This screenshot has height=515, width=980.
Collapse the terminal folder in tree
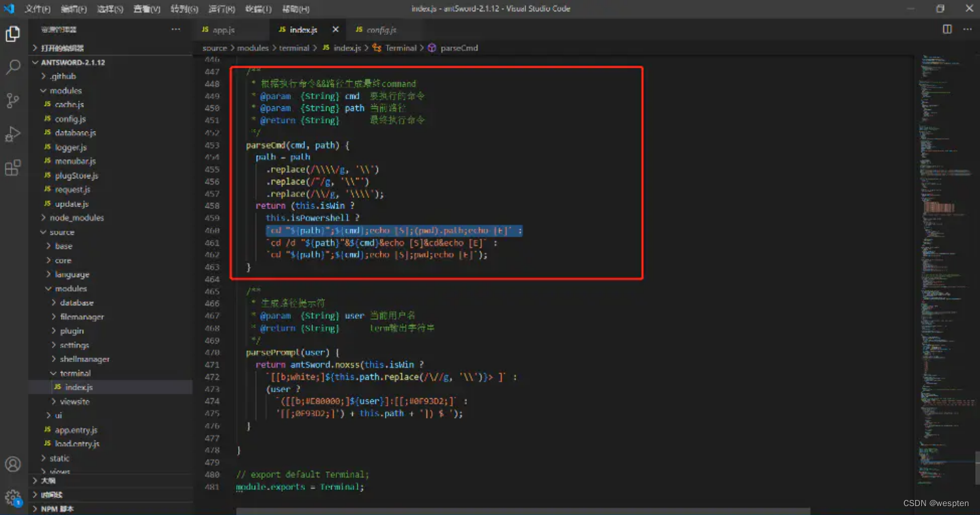75,374
